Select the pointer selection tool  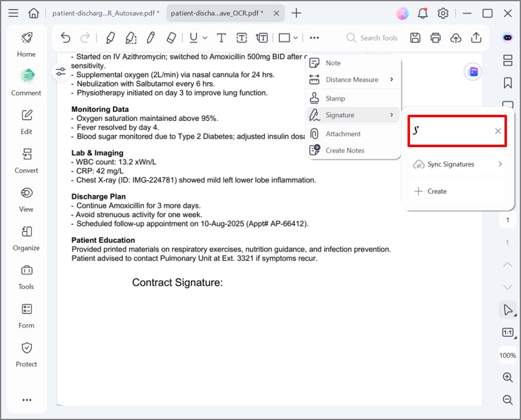point(508,310)
